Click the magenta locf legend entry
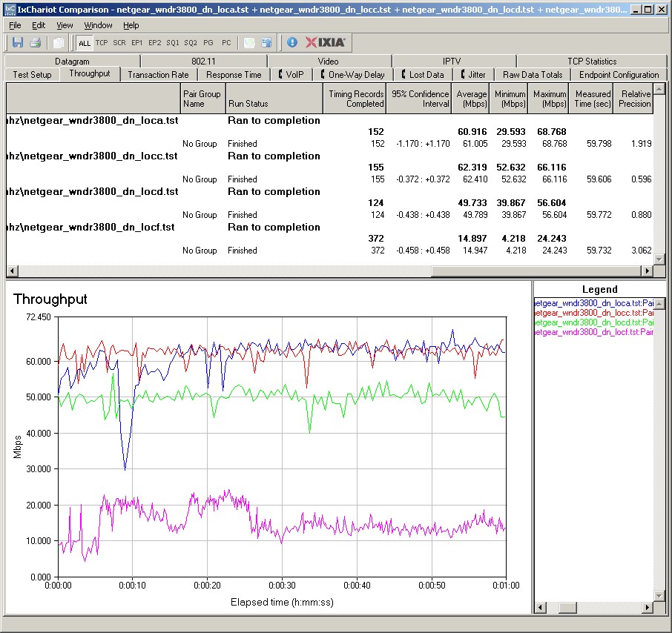The width and height of the screenshot is (672, 633). (x=594, y=332)
